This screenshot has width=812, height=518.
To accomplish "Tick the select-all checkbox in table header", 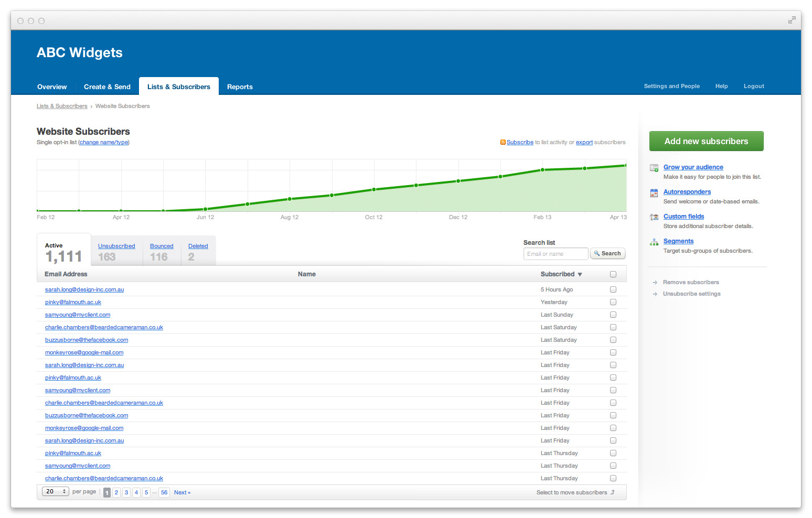I will coord(613,274).
